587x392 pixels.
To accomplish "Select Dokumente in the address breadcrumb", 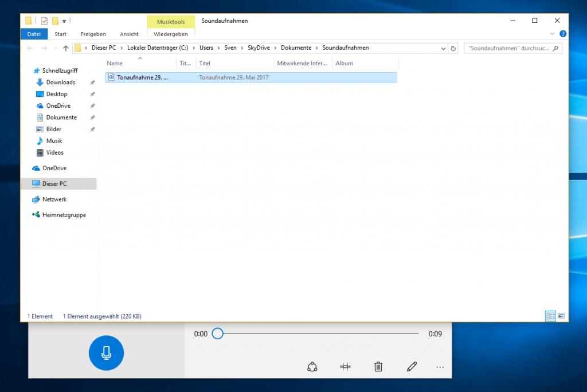I will tap(295, 48).
